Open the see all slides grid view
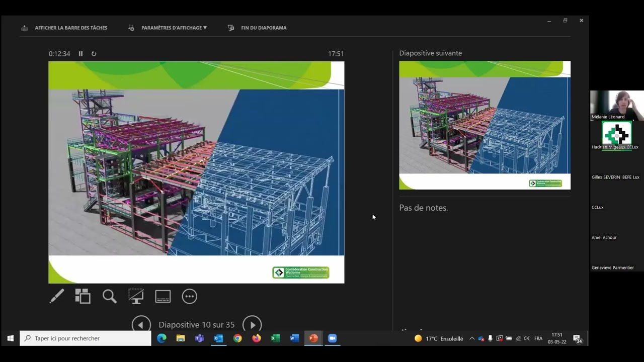The height and width of the screenshot is (362, 644). tap(83, 296)
